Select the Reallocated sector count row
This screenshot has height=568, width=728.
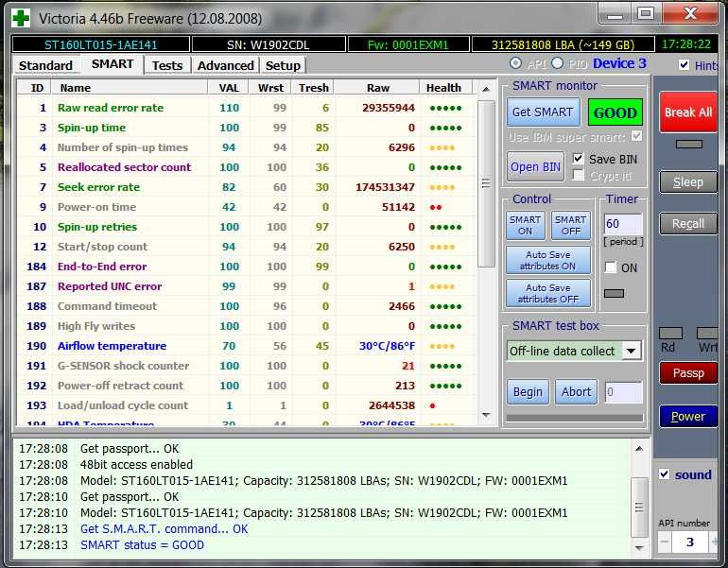pyautogui.click(x=246, y=167)
